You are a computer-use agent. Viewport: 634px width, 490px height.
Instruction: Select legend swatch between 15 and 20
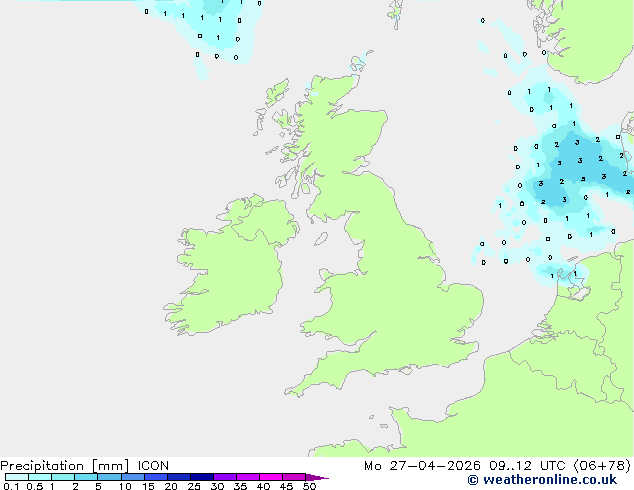156,477
